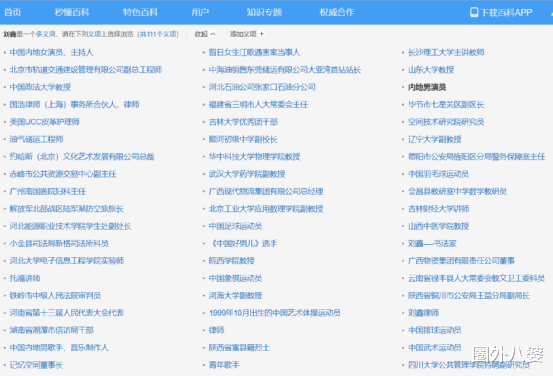Click the phone icon beside 下载百科APP
Screen dimensions: 553x376
pos(474,12)
